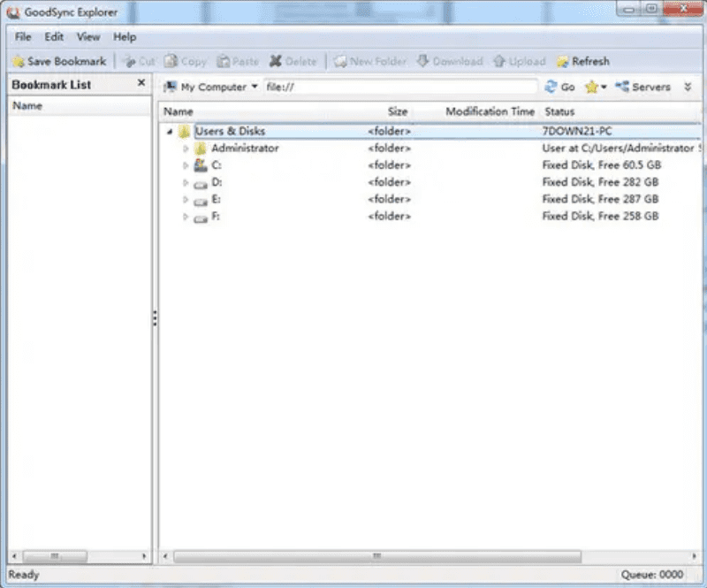Image resolution: width=707 pixels, height=588 pixels.
Task: Click the 'Fixed Disk, Free 282 GB' status
Action: [600, 182]
